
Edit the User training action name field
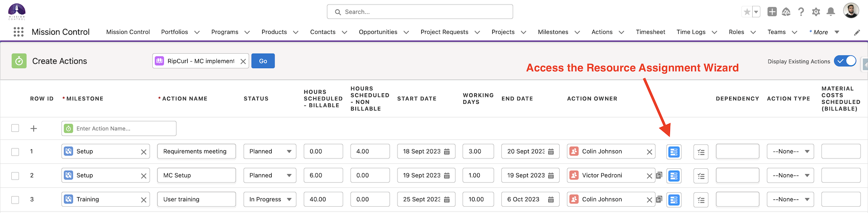[197, 199]
